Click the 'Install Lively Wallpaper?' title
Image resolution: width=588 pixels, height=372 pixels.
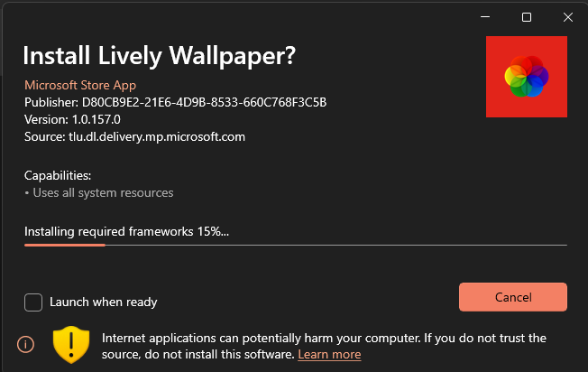pos(159,56)
